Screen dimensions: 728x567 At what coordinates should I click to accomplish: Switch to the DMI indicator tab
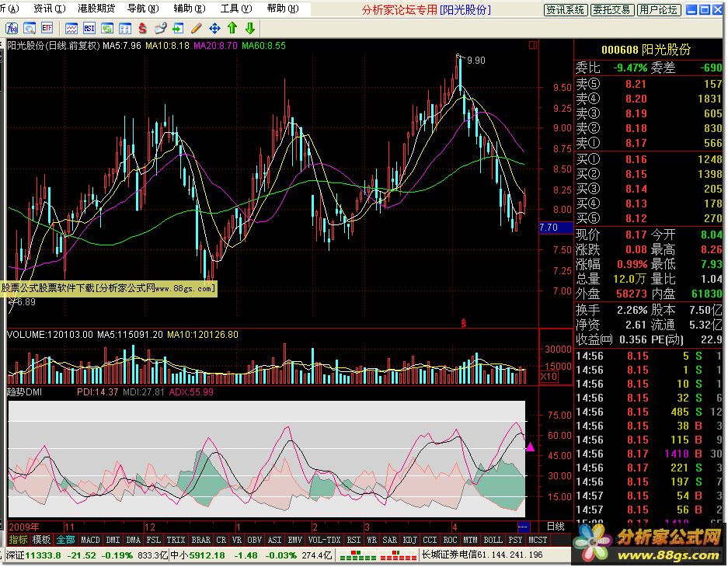[113, 540]
